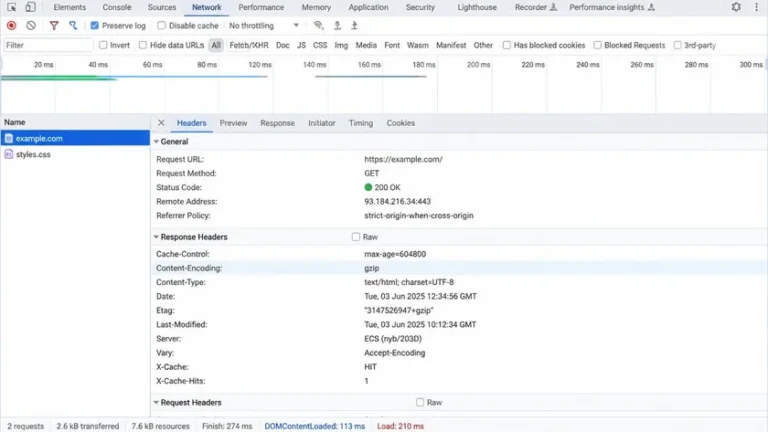
Task: Enable Raw for Response Headers
Action: pyautogui.click(x=356, y=237)
